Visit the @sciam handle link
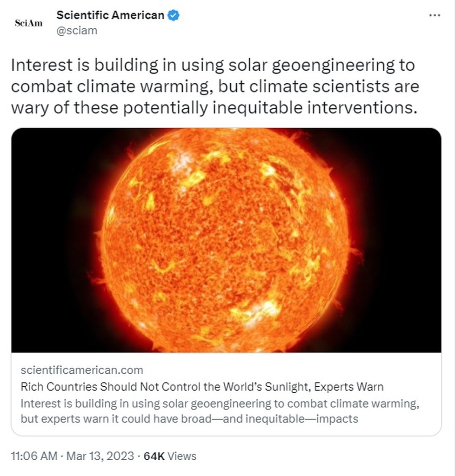 click(x=77, y=31)
